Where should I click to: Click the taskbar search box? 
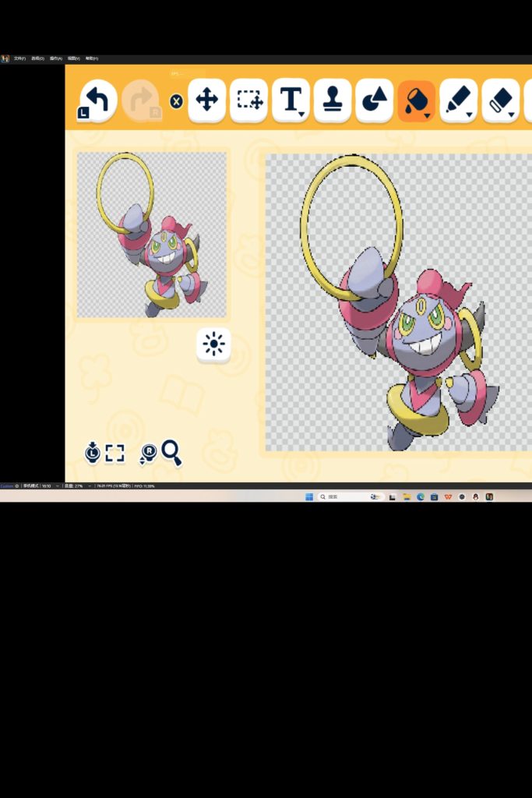341,496
